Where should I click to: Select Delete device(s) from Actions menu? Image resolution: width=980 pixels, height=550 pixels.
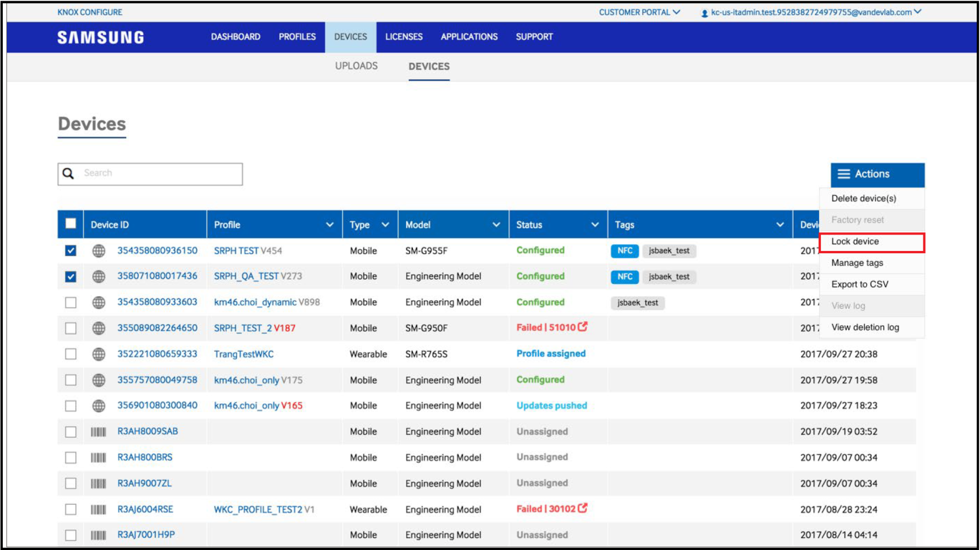click(x=872, y=199)
